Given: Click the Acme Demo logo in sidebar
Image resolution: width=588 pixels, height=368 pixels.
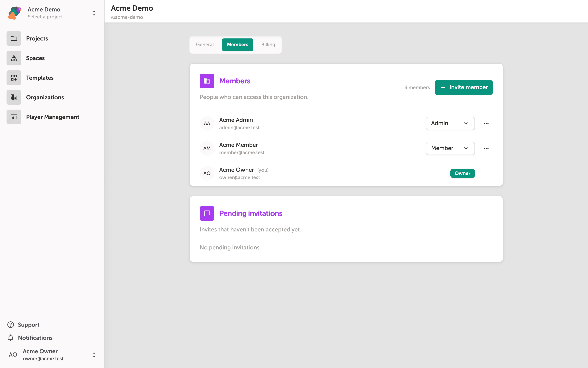Looking at the screenshot, I should [x=14, y=13].
